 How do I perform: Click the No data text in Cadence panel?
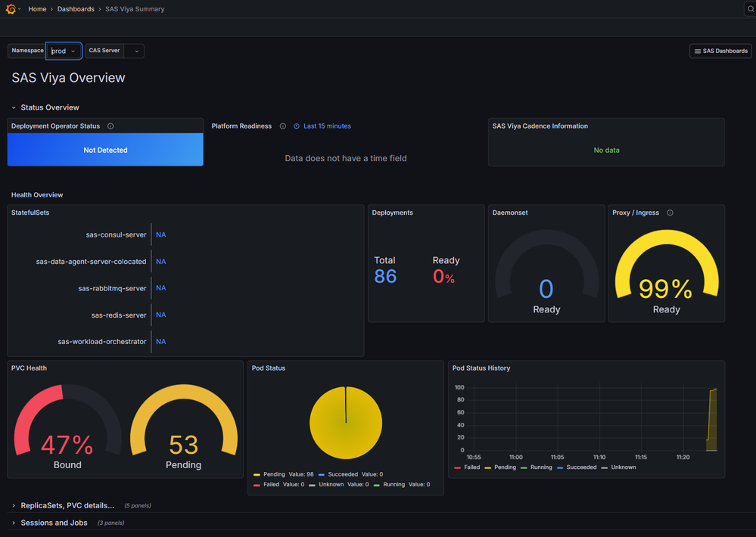[606, 150]
